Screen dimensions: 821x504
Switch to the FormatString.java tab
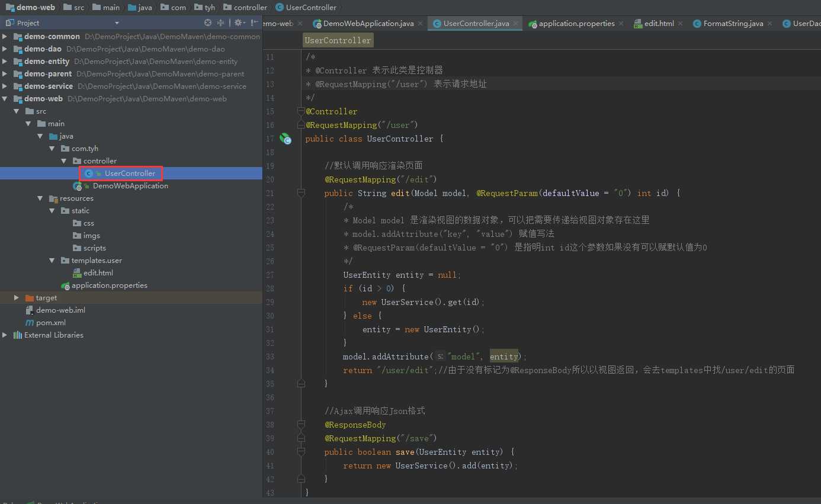(733, 24)
